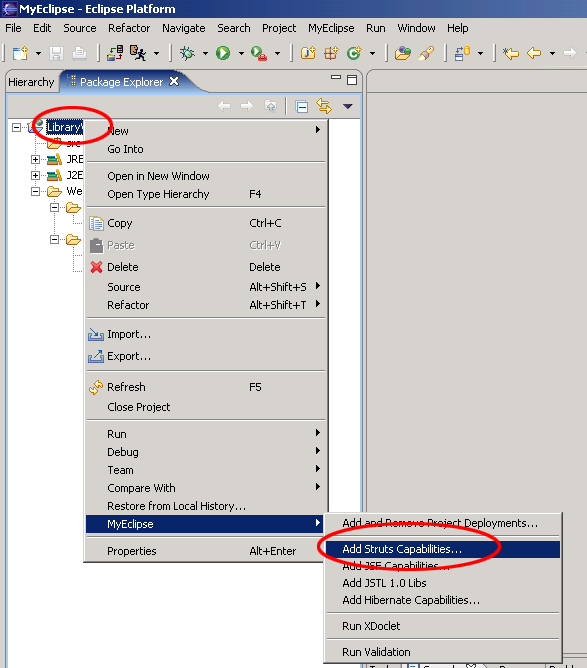Click Package Explorer up-level icon
Screen dimensions: 587x668
(270, 106)
